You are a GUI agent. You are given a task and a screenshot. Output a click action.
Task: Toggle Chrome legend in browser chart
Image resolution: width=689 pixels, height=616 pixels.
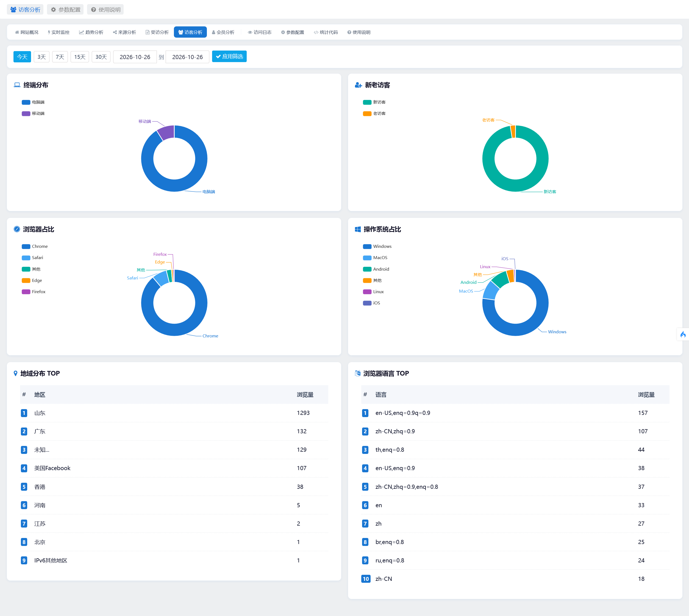35,246
